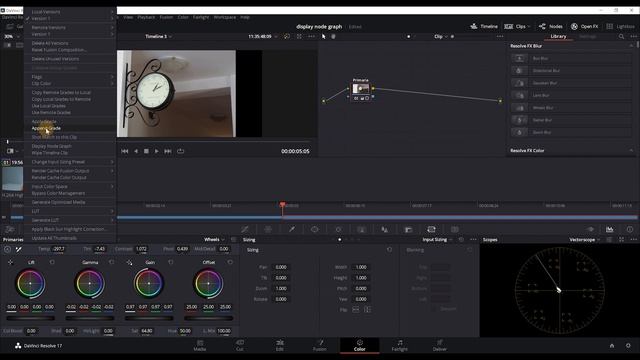Select Copy Remote Grades to Local
640x360 pixels.
click(70, 92)
